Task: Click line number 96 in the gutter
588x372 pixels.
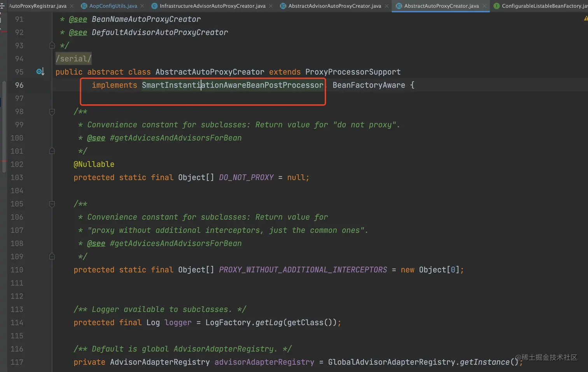Action: (x=19, y=85)
